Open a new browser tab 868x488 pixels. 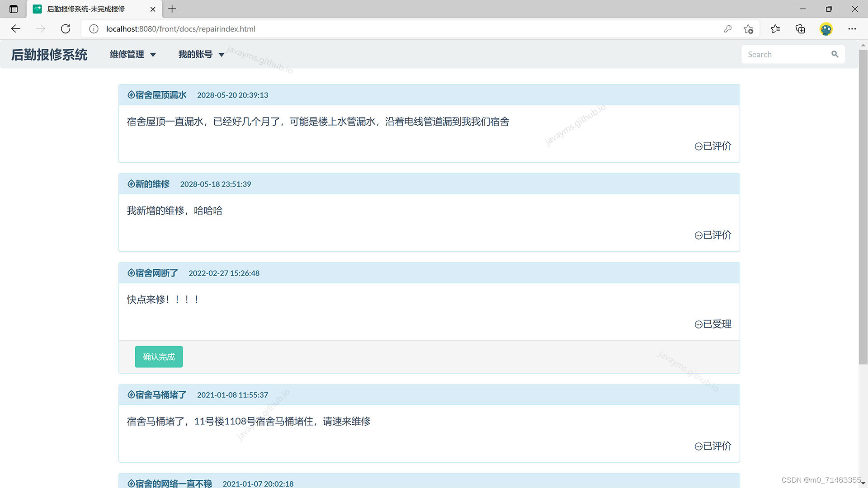tap(172, 9)
